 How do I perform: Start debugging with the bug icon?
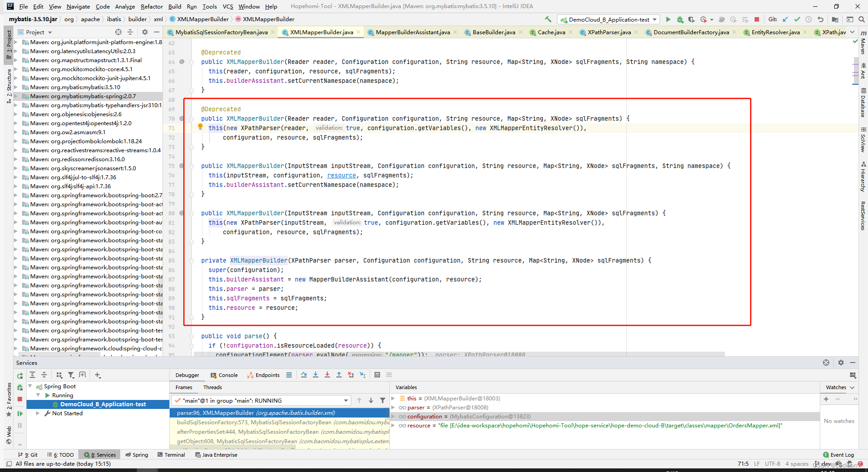click(680, 19)
